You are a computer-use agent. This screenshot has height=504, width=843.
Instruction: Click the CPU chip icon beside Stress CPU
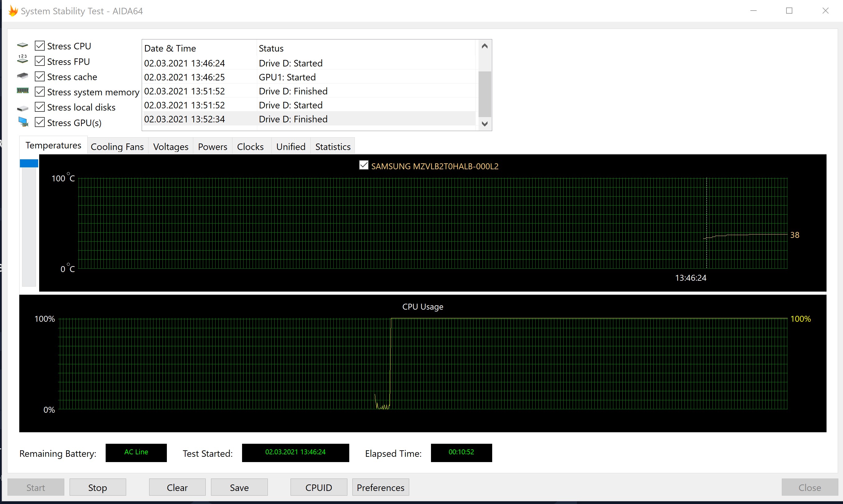coord(22,45)
